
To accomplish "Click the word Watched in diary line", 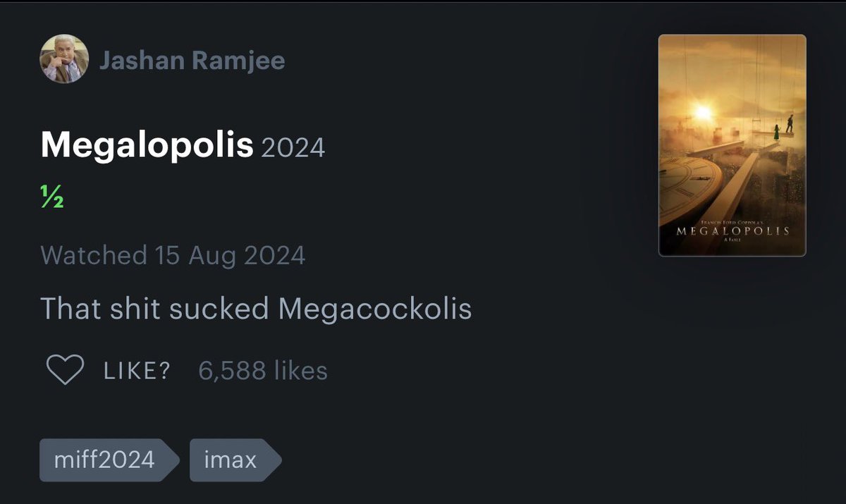I will (x=94, y=254).
